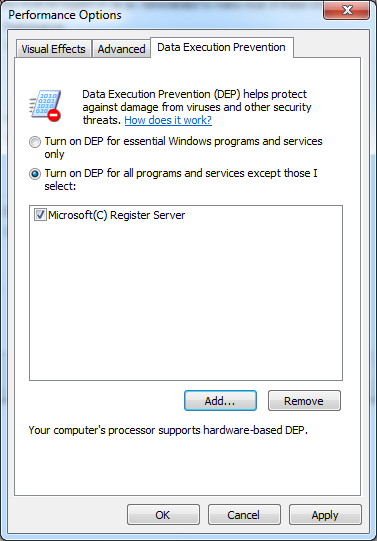Select the essential Windows programs only radio button
This screenshot has height=541, width=377.
(34, 142)
